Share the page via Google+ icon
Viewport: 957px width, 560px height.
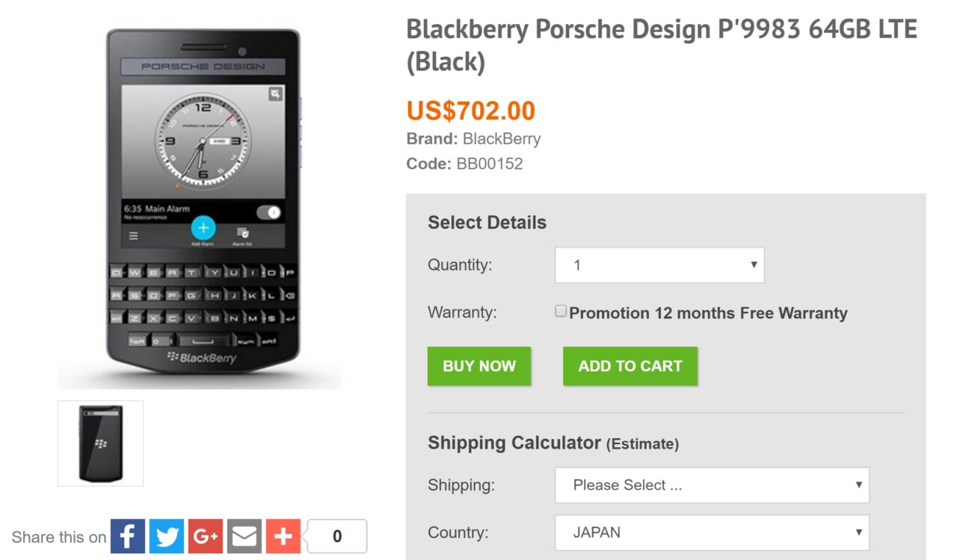coord(206,536)
